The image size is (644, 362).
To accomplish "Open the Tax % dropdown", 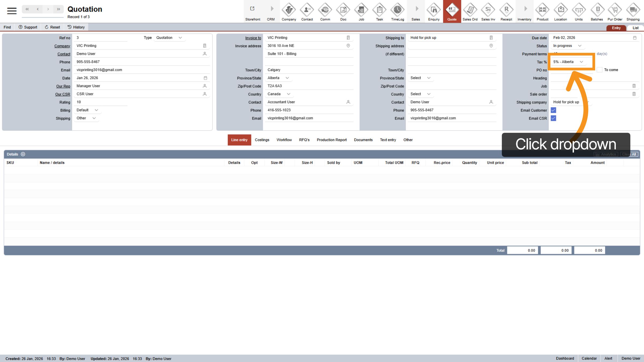I will (x=568, y=62).
